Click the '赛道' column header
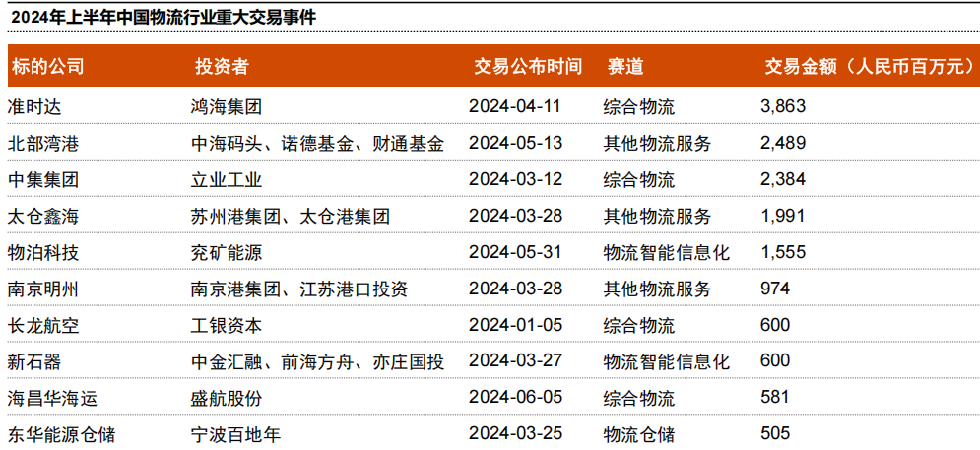Viewport: 980px width, 450px height. (x=625, y=66)
